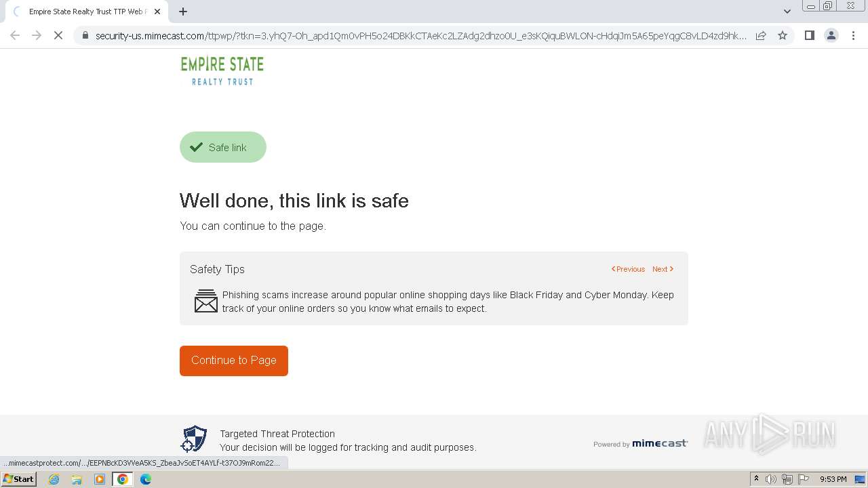
Task: Close the Empire State Realty Trust tab
Action: click(x=158, y=12)
